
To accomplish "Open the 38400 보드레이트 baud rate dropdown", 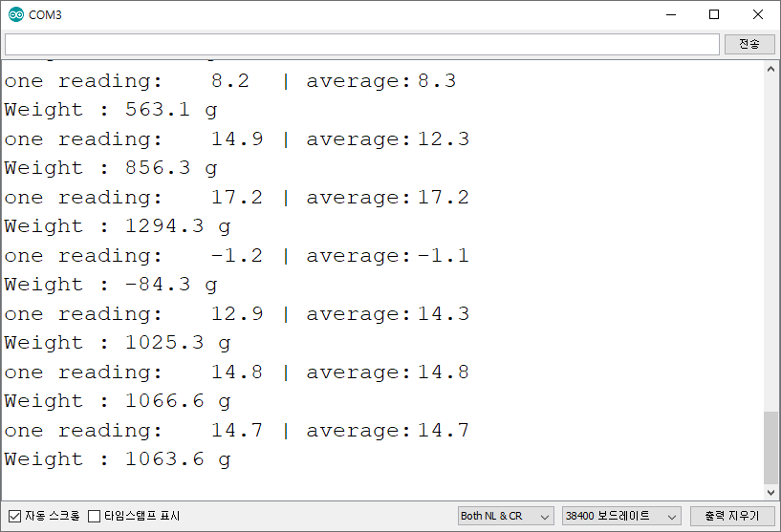I will 621,516.
